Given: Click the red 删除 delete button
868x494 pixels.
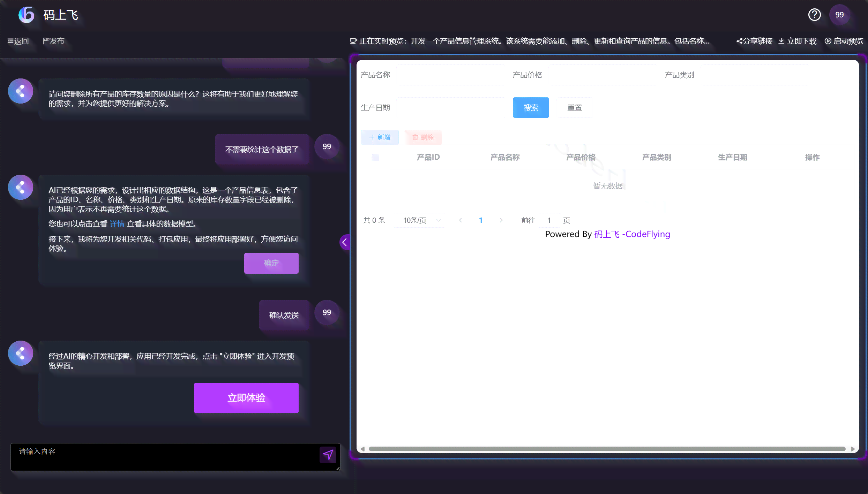Looking at the screenshot, I should pos(423,137).
